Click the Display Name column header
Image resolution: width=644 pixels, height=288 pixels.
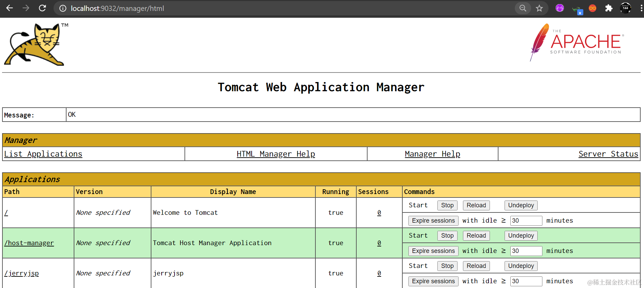[x=233, y=192]
